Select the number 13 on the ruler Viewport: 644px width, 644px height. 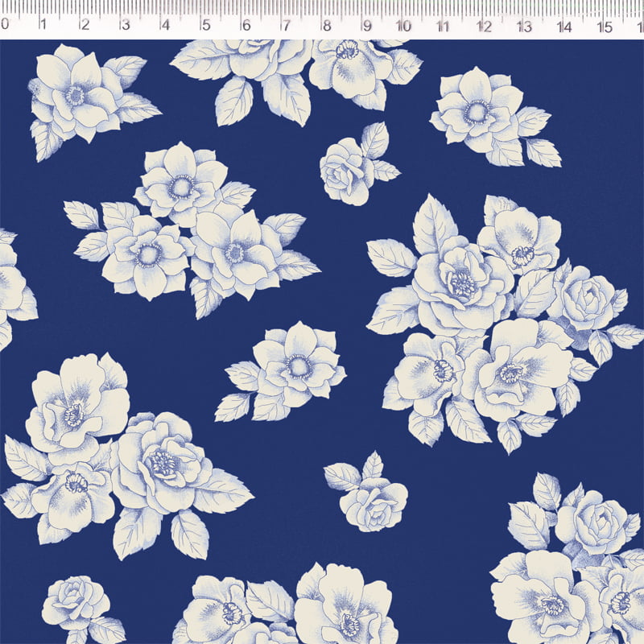point(525,27)
